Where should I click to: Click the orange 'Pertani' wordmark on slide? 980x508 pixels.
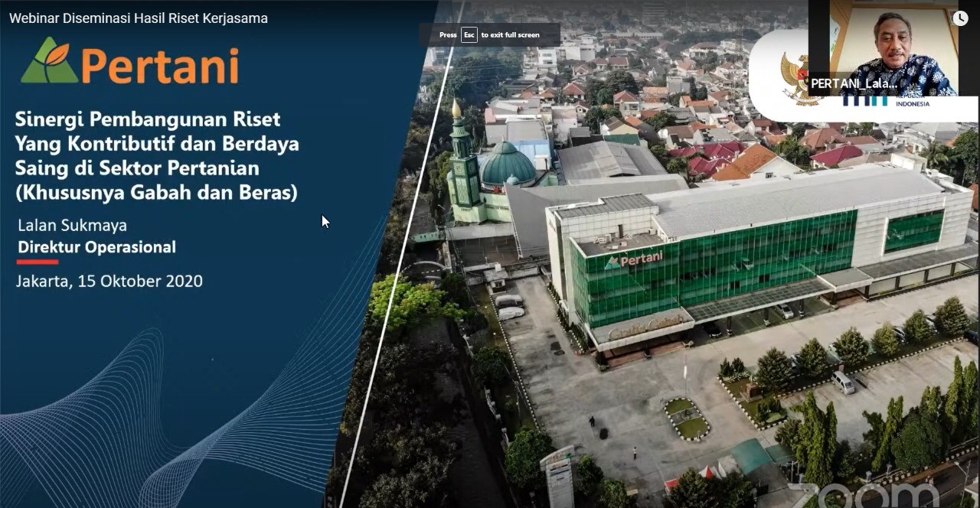coord(160,67)
